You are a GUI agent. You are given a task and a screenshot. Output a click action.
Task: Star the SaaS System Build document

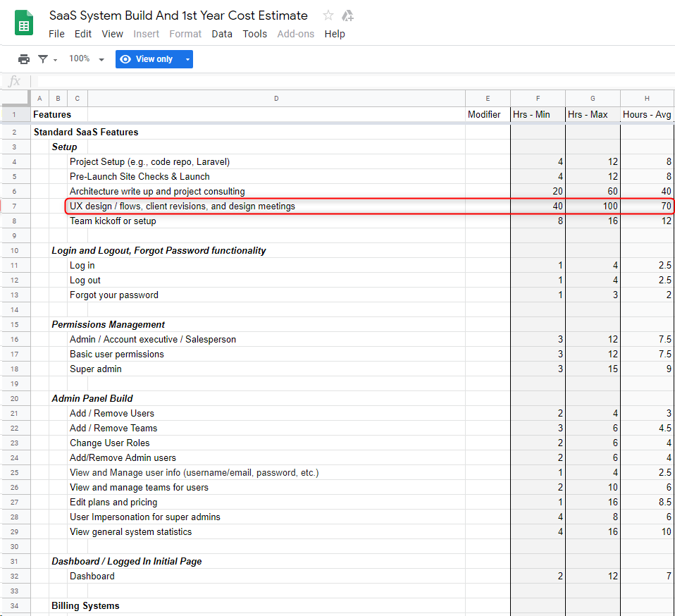pyautogui.click(x=328, y=16)
